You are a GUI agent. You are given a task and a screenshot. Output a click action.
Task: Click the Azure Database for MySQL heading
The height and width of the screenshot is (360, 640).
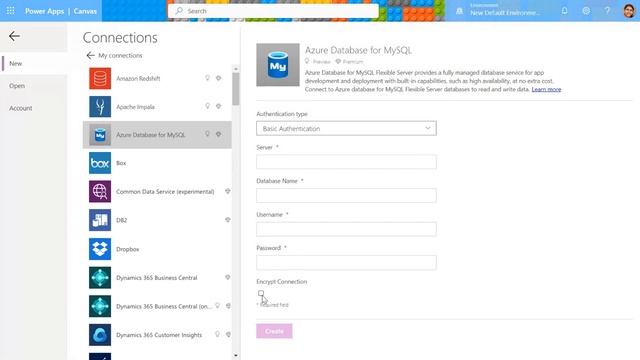pyautogui.click(x=358, y=50)
